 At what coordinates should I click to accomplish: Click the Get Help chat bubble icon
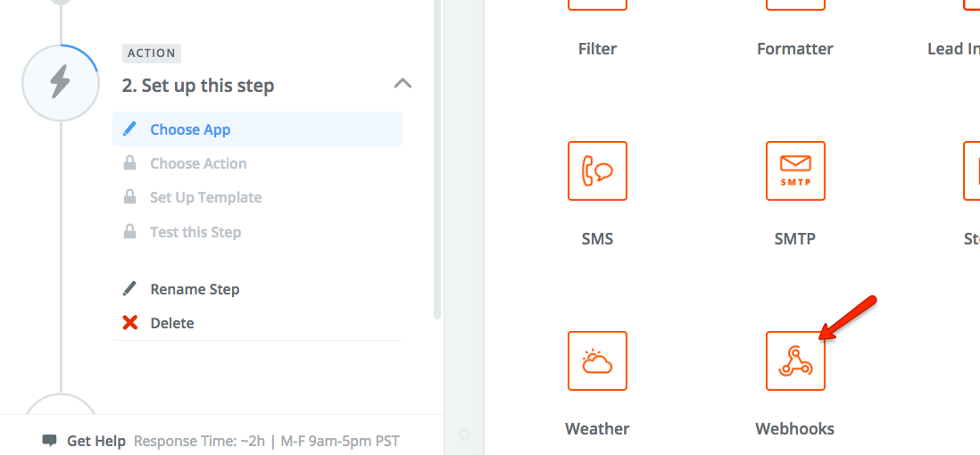(50, 441)
